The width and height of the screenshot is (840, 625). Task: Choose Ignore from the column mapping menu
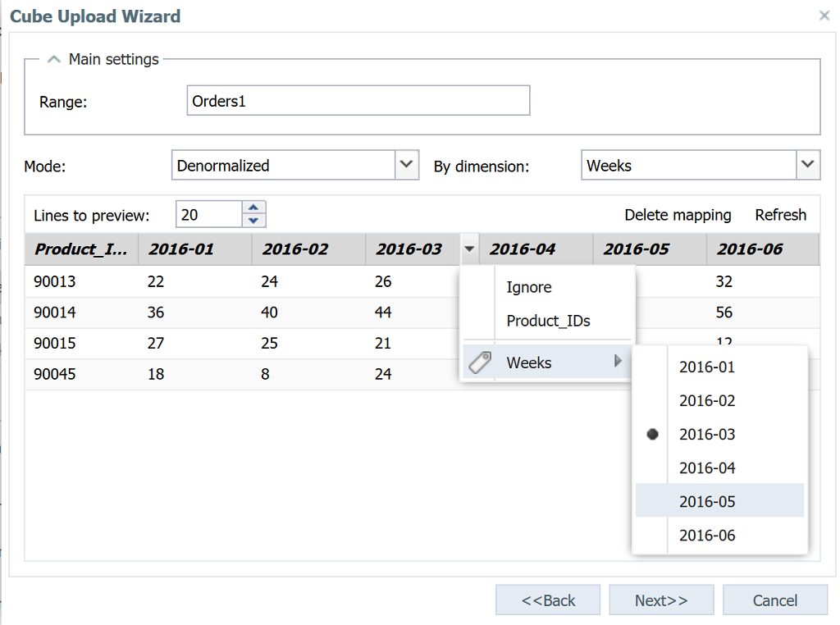(529, 287)
